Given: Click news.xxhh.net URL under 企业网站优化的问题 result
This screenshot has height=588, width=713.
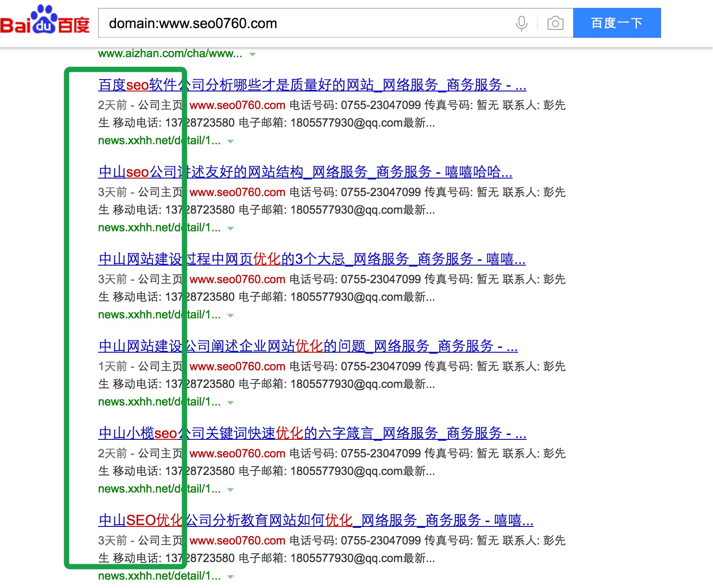Looking at the screenshot, I should (x=160, y=402).
